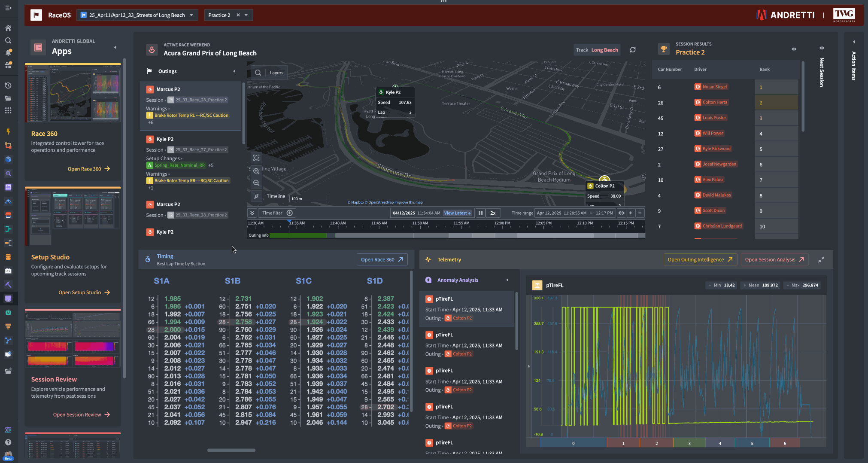Zoom out on the track map
868x463 pixels.
coord(256,183)
